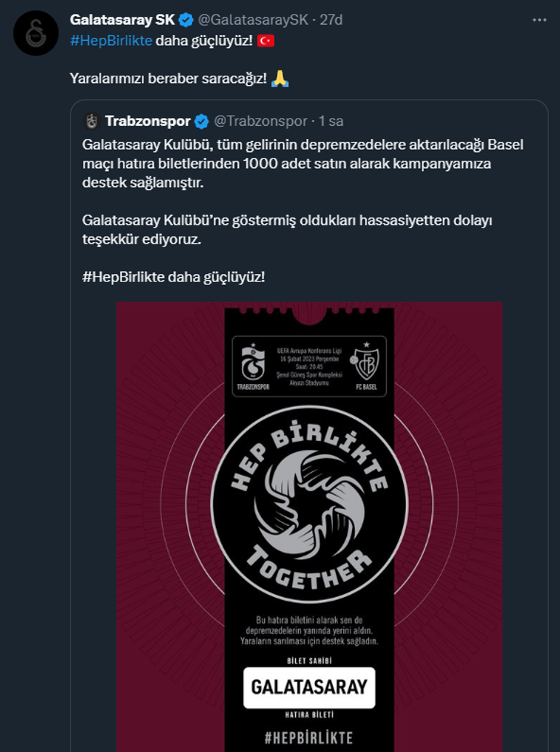Click the verified badge beside Trabzonspor
The image size is (560, 752).
tap(202, 121)
